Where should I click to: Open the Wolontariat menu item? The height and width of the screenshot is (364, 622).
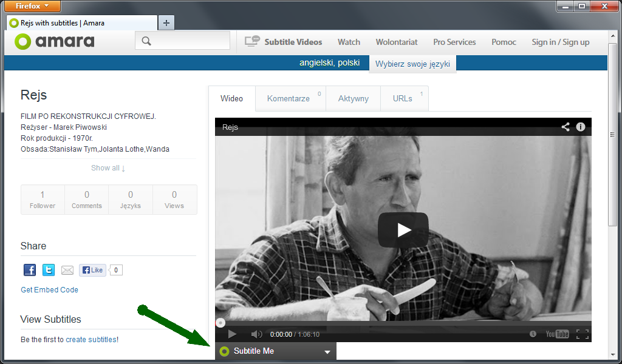pyautogui.click(x=397, y=42)
